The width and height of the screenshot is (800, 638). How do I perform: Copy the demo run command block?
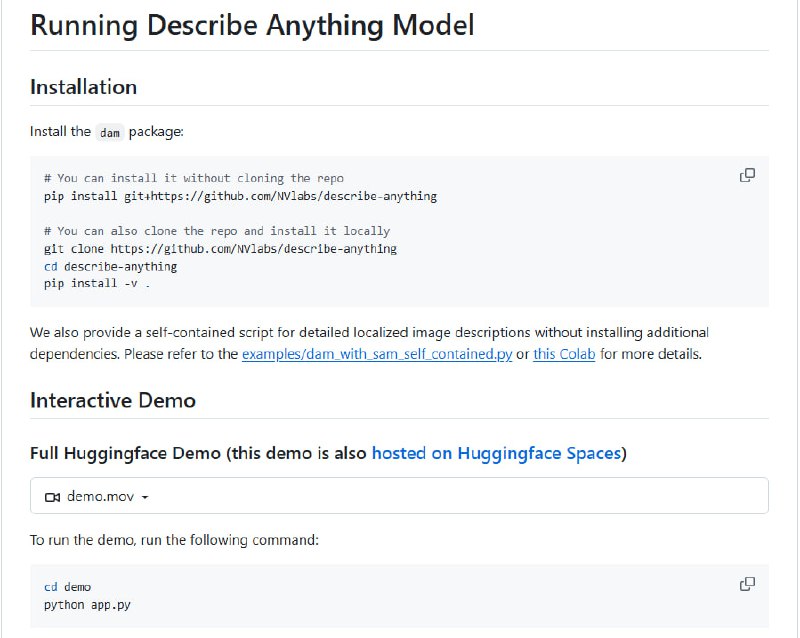[747, 584]
